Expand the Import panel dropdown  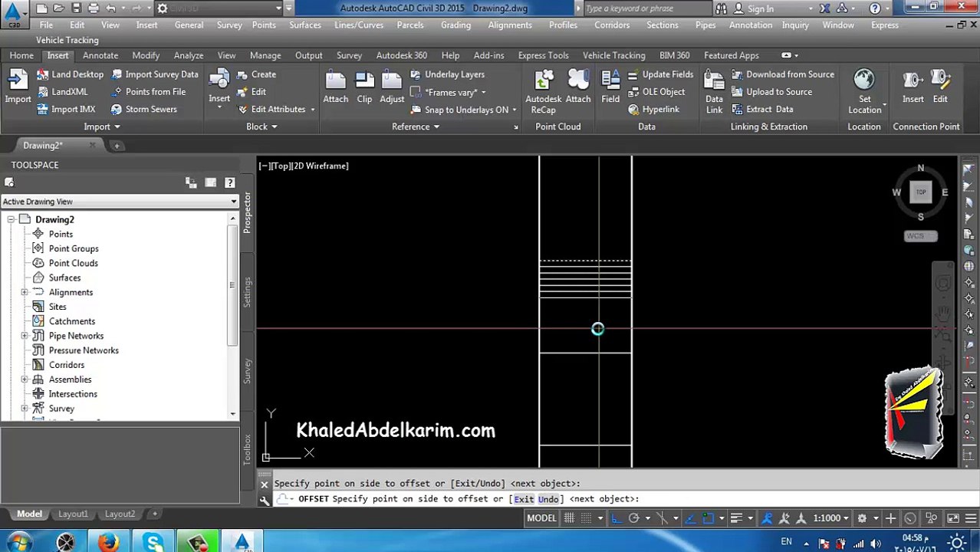(102, 127)
